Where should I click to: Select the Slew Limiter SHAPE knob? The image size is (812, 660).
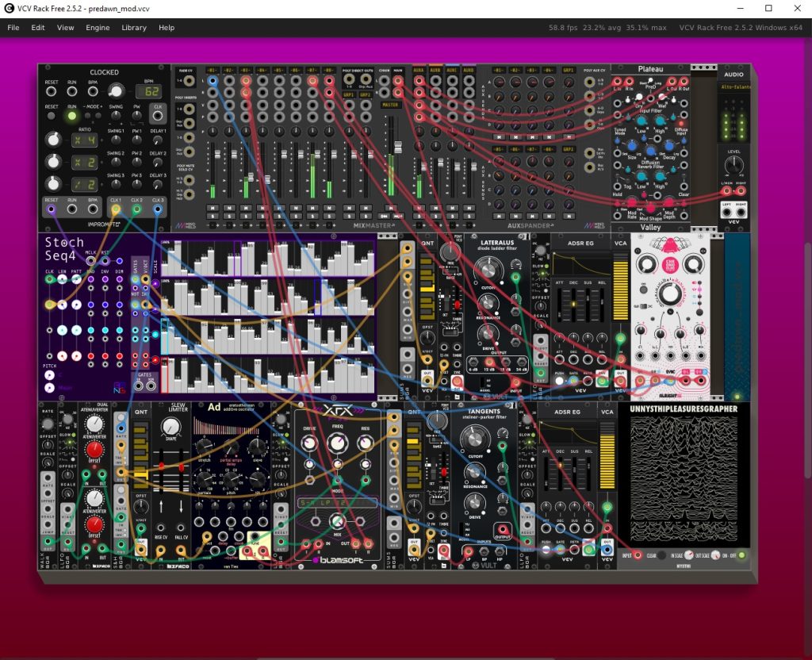tap(170, 427)
